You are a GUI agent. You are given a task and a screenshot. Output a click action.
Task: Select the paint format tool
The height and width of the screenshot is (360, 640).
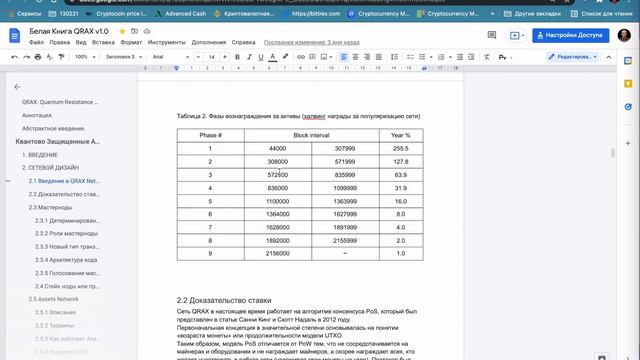pyautogui.click(x=62, y=57)
